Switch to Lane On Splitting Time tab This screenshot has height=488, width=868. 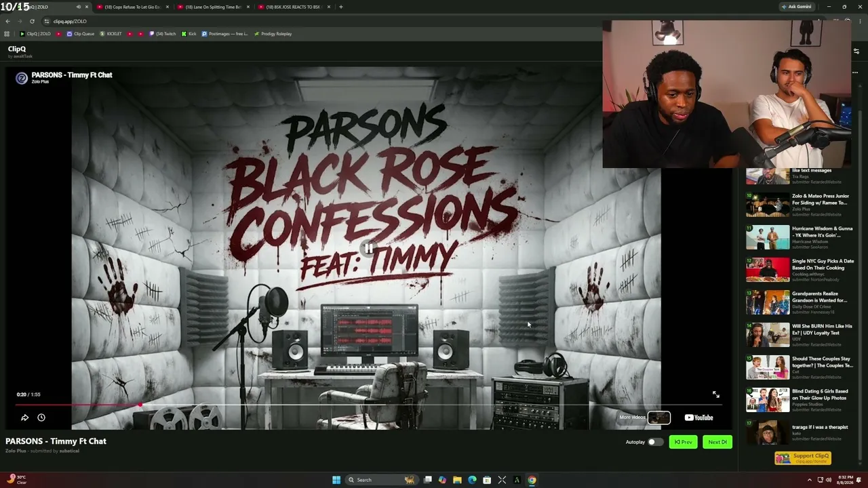[213, 7]
